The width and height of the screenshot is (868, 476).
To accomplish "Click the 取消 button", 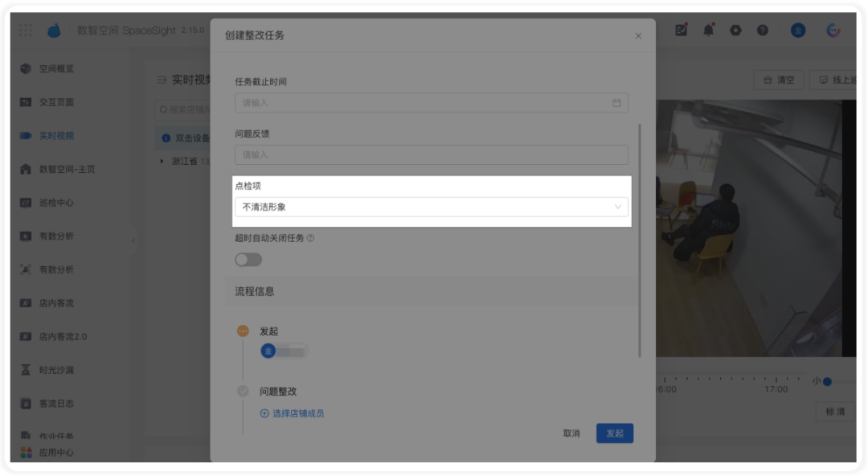I will 571,433.
